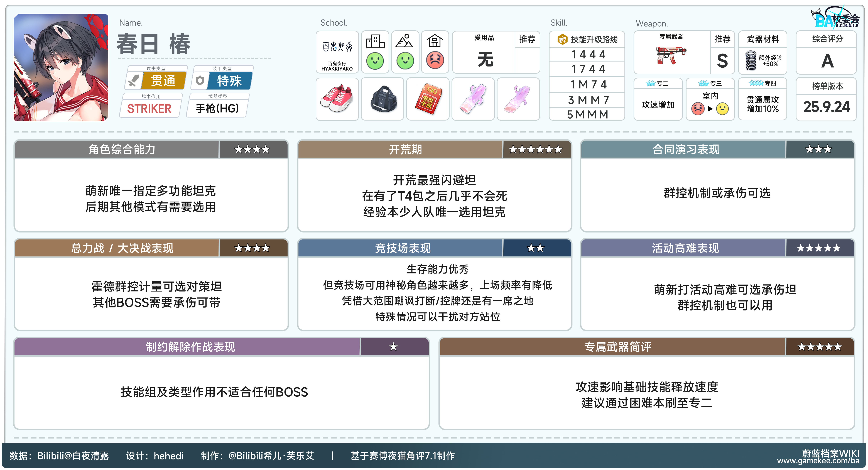Click the 竞技场表现 section header

point(403,248)
